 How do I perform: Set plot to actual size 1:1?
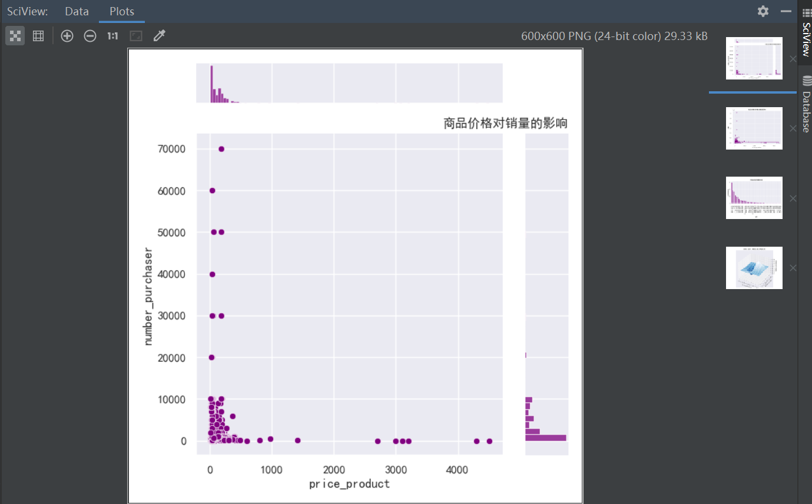point(112,36)
